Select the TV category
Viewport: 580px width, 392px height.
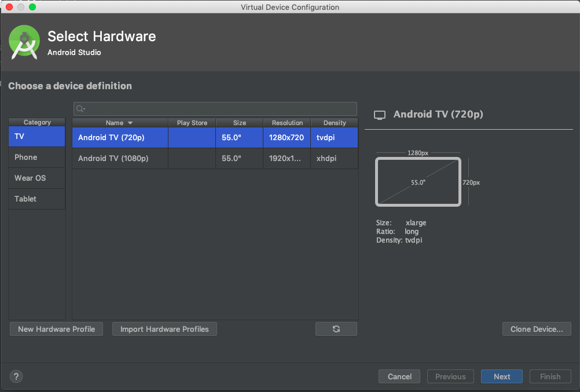36,136
